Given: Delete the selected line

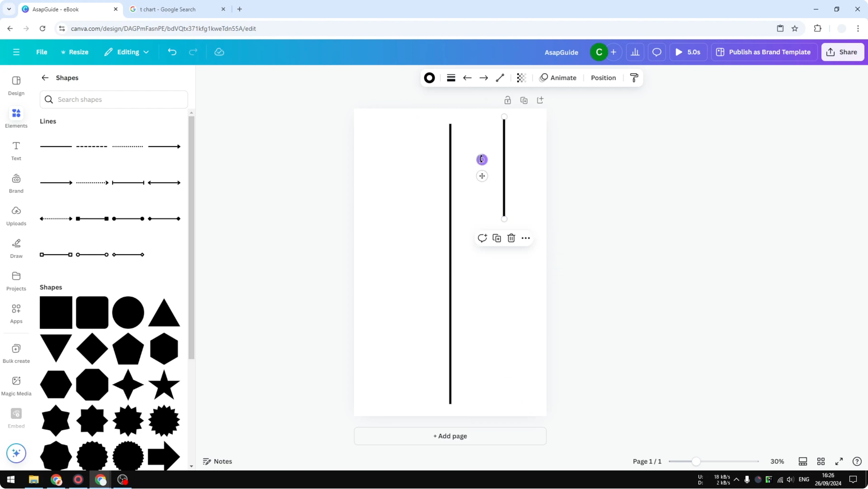Looking at the screenshot, I should pos(511,238).
